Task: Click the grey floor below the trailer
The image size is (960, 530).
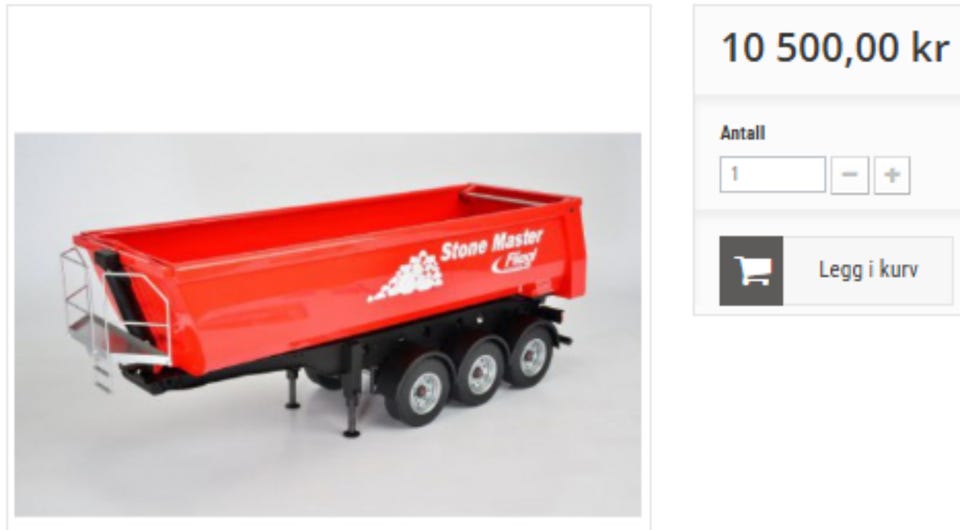Action: [328, 477]
